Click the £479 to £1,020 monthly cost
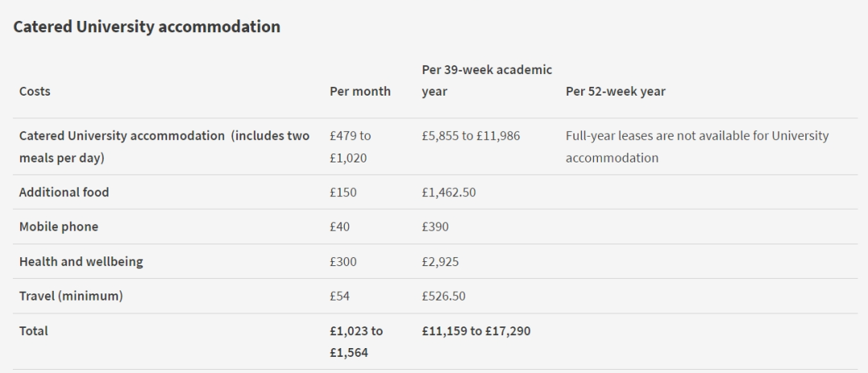Image resolution: width=868 pixels, height=373 pixels. [350, 146]
